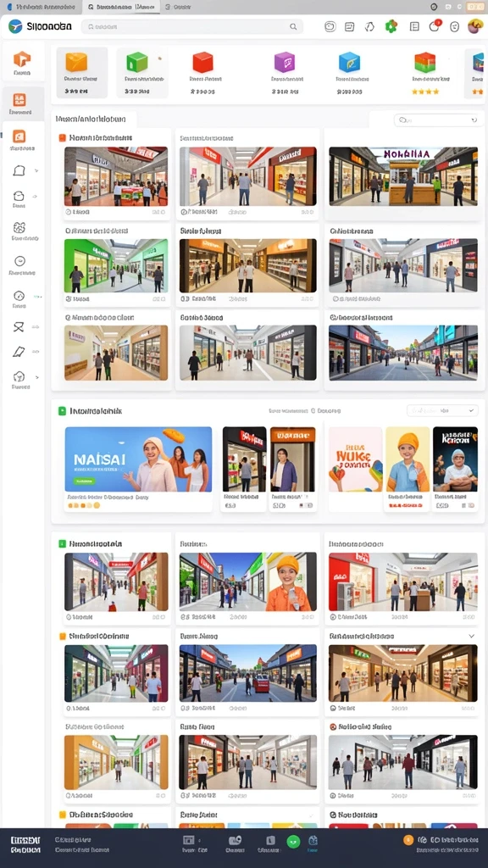
Task: Open notifications icon with red badge
Action: [x=435, y=26]
